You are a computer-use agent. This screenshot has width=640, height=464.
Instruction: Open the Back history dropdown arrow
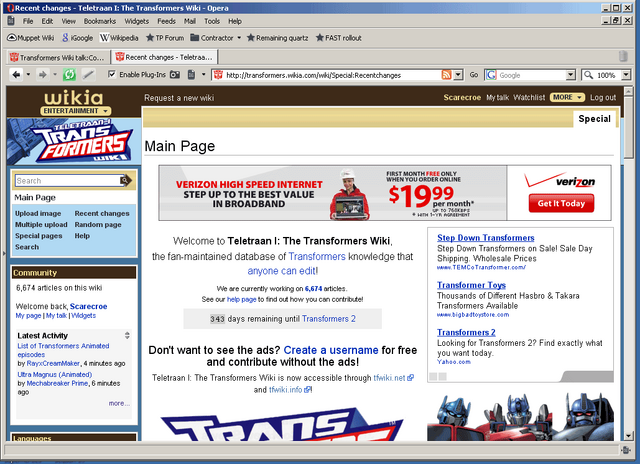pos(28,75)
